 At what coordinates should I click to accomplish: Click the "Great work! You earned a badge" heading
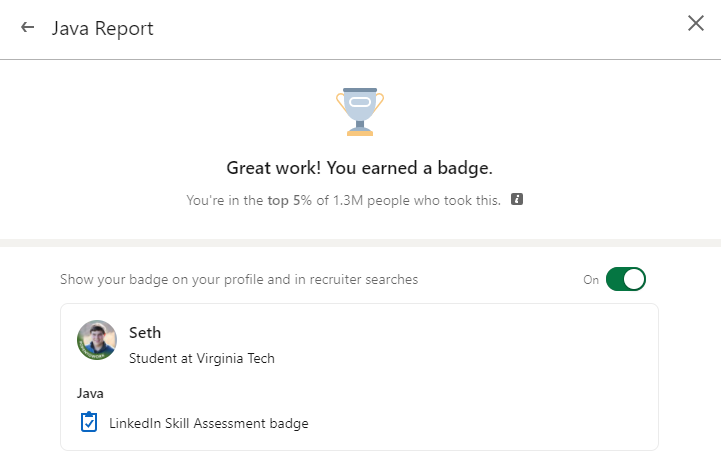[360, 167]
